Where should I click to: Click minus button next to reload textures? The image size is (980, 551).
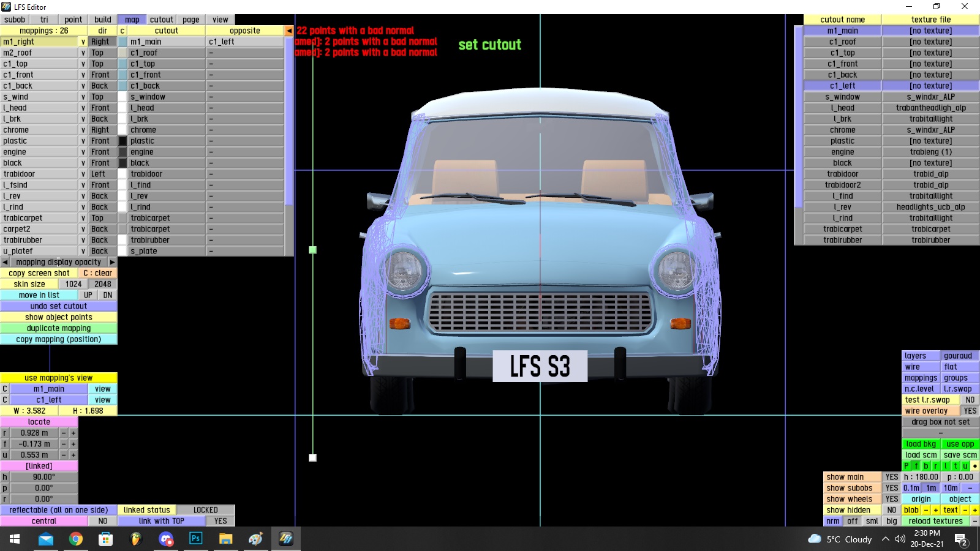pyautogui.click(x=975, y=521)
